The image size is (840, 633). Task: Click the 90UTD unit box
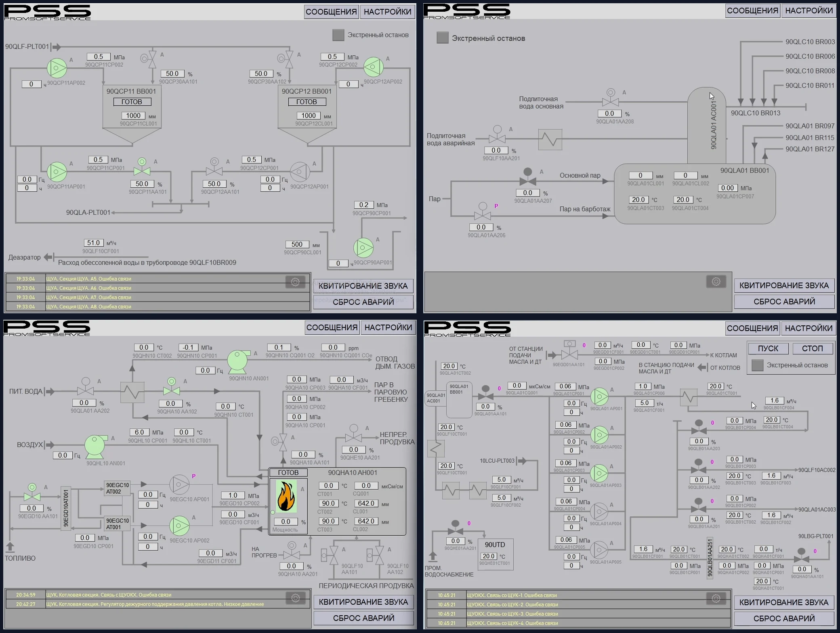pos(495,554)
